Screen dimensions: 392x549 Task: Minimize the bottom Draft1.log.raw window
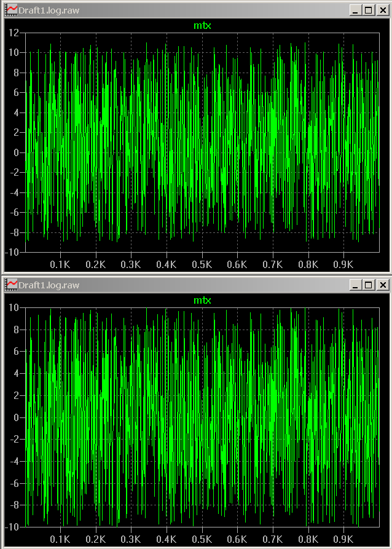(x=355, y=285)
